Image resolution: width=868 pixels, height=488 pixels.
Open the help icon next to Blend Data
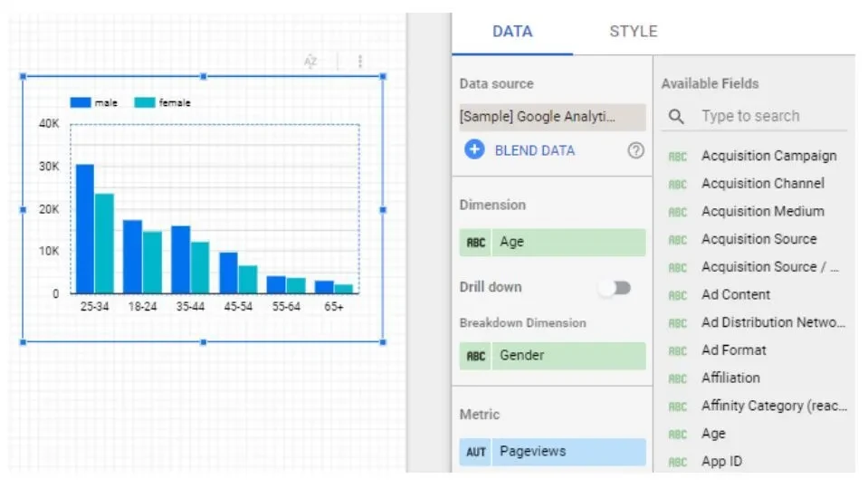pos(635,150)
